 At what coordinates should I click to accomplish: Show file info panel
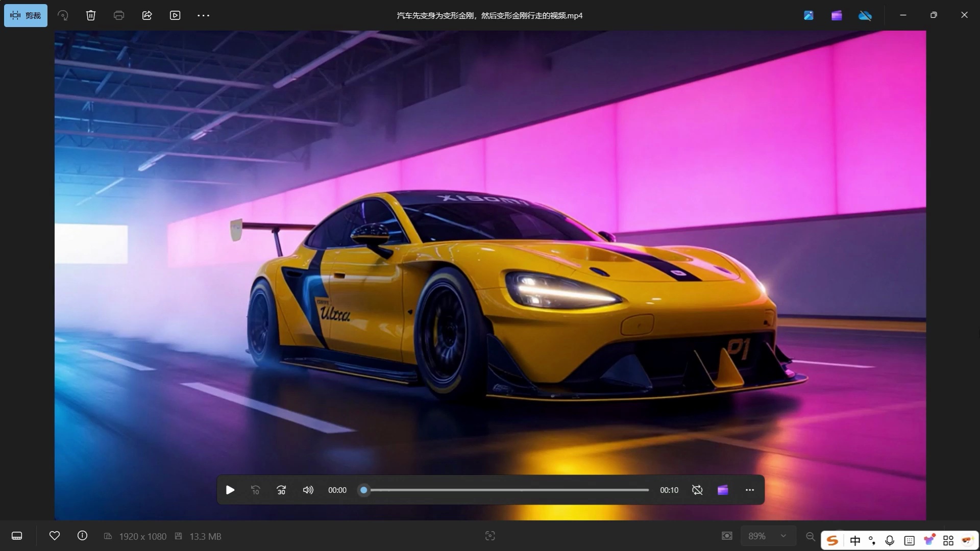(x=82, y=536)
